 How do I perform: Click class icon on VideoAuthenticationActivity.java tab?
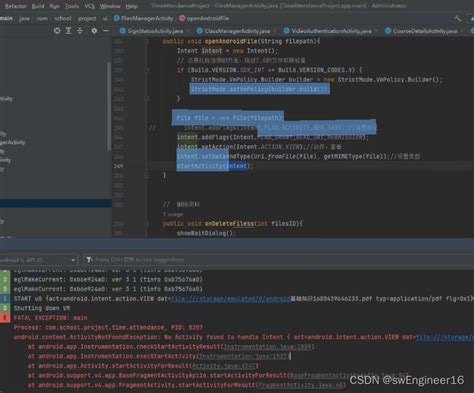point(286,31)
